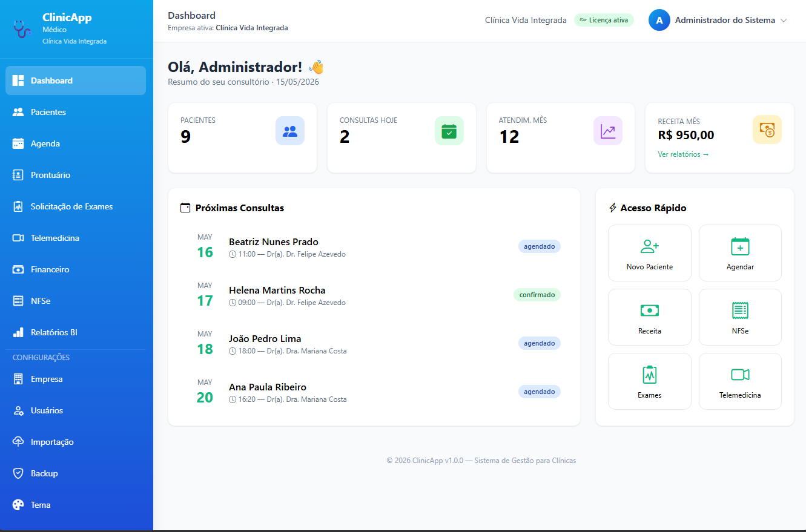Click the ClinicApp stethoscope logo

tap(22, 29)
